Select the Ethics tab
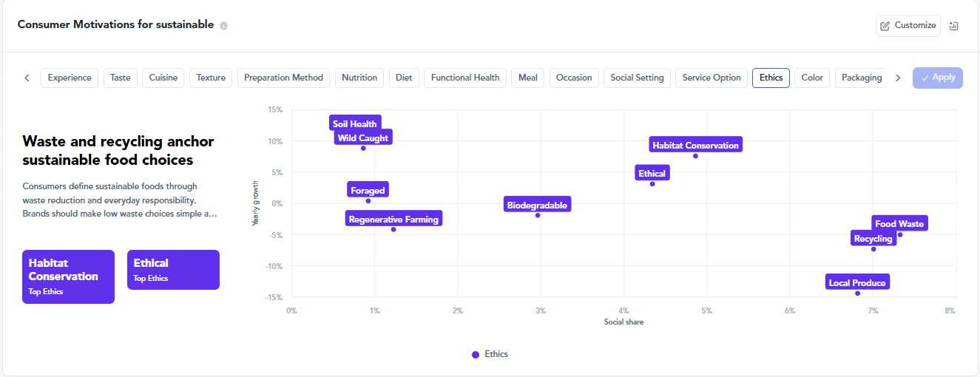The image size is (980, 377). (x=771, y=78)
